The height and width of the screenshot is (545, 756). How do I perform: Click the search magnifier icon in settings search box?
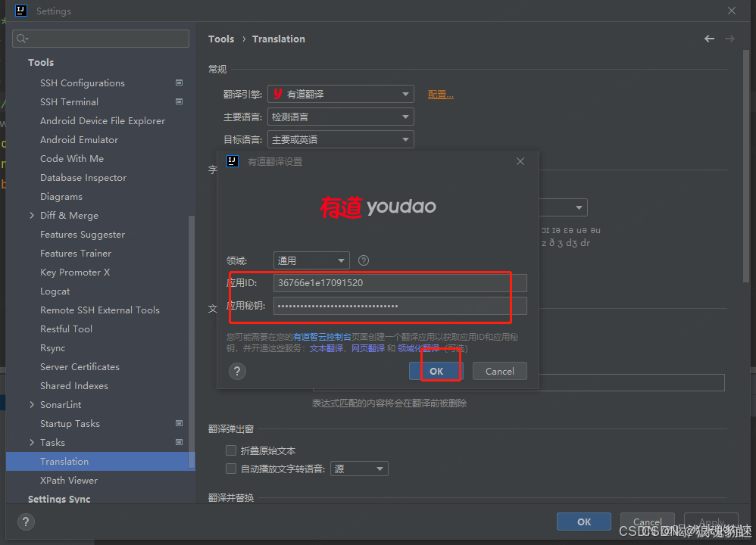[22, 39]
